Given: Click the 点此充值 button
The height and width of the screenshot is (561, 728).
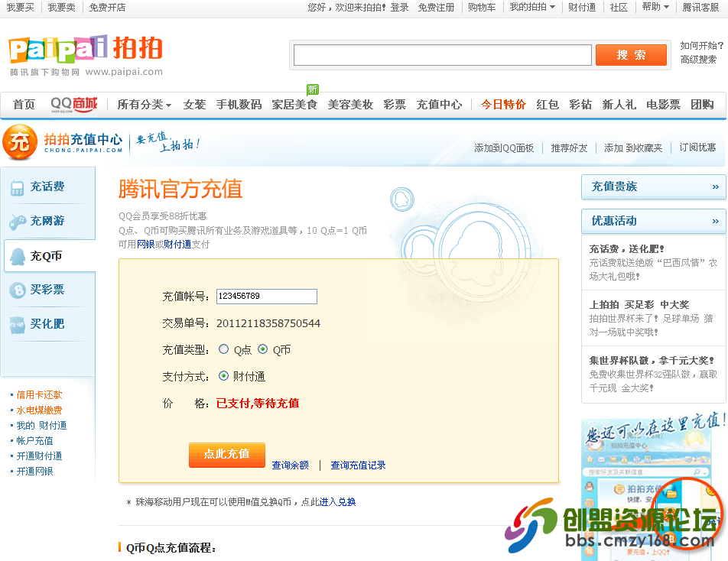Looking at the screenshot, I should (227, 455).
